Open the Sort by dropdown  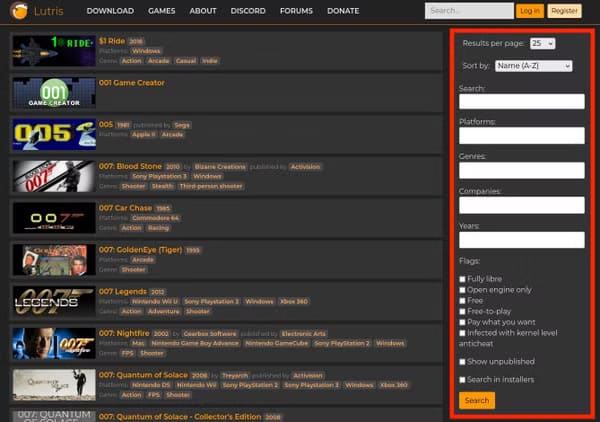click(533, 66)
